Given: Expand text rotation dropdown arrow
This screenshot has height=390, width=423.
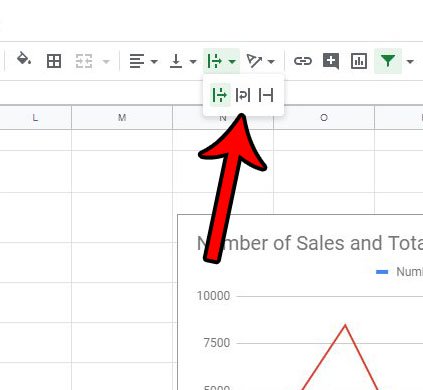Looking at the screenshot, I should pyautogui.click(x=271, y=61).
